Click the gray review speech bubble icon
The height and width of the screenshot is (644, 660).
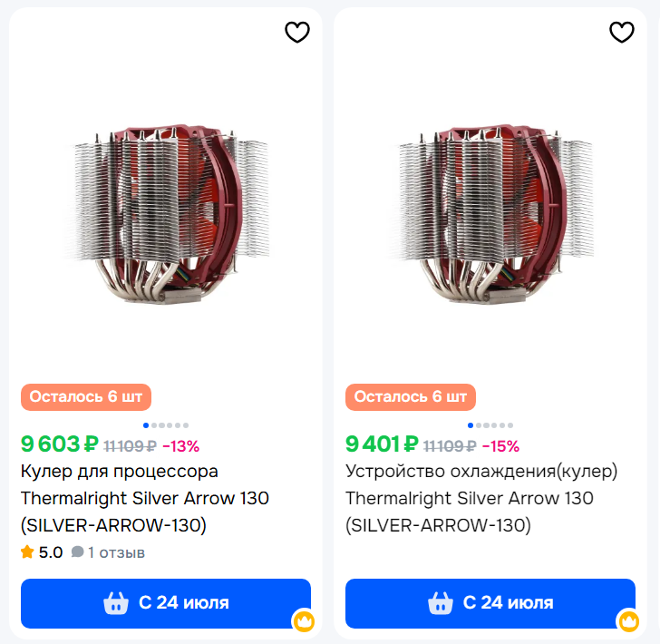click(x=77, y=551)
